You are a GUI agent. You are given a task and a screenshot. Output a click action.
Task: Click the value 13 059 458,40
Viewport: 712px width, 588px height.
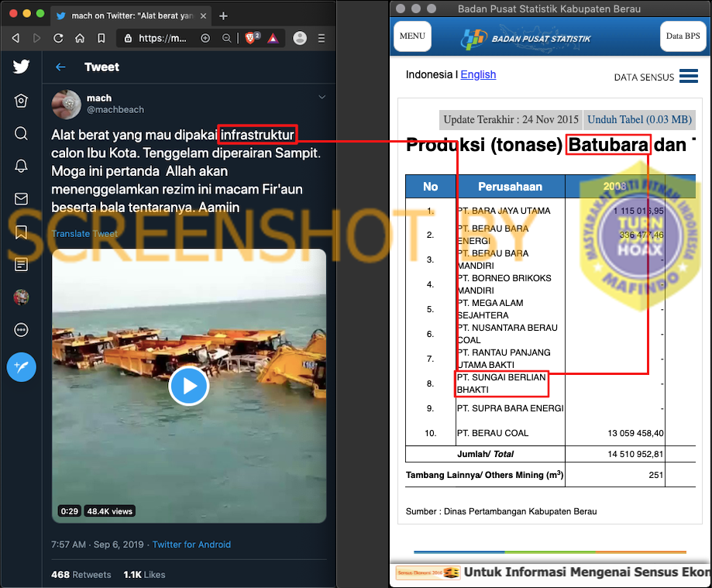tap(635, 433)
